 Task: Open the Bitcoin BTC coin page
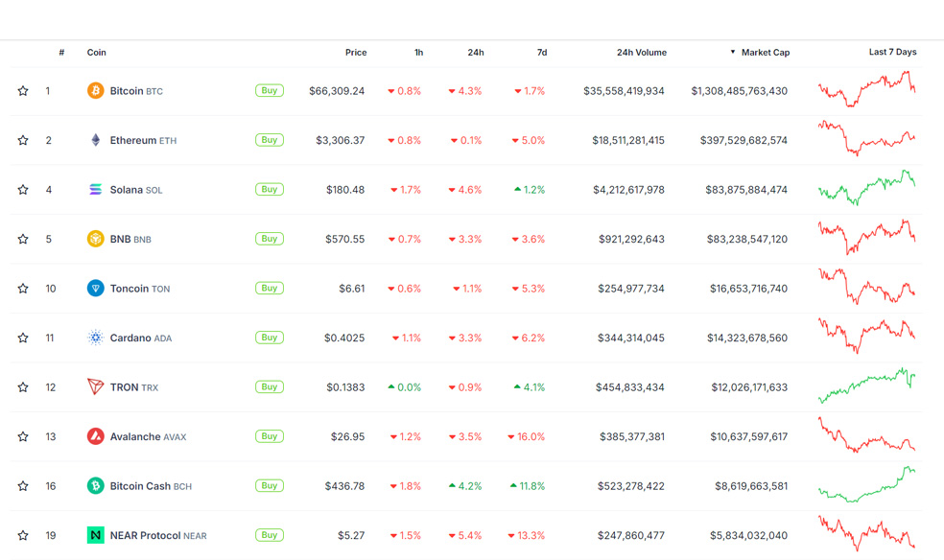[136, 91]
